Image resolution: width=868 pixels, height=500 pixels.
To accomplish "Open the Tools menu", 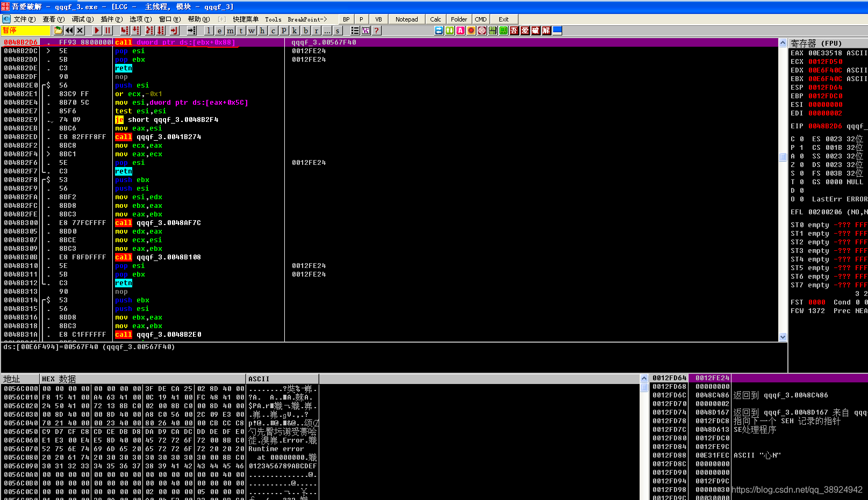I will click(x=273, y=19).
